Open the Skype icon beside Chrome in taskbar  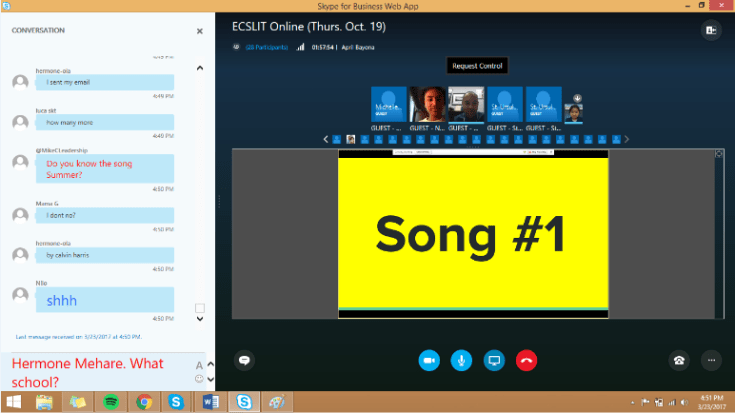[x=176, y=402]
